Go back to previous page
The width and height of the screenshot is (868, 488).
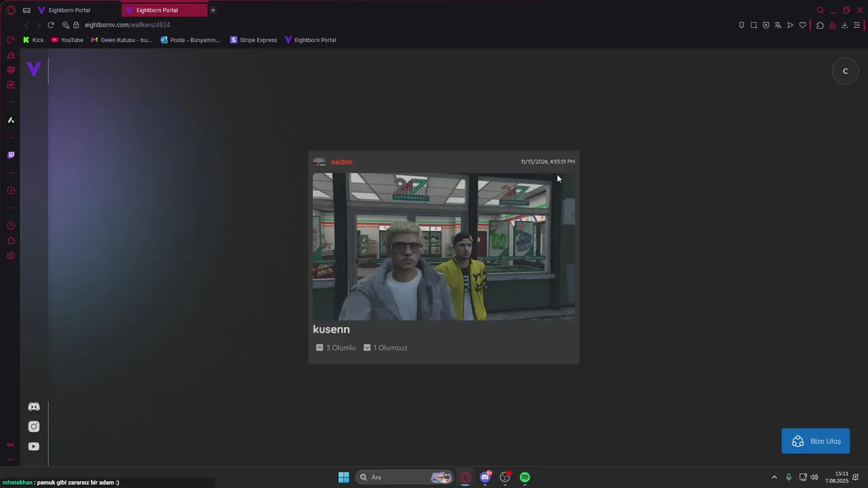click(26, 25)
